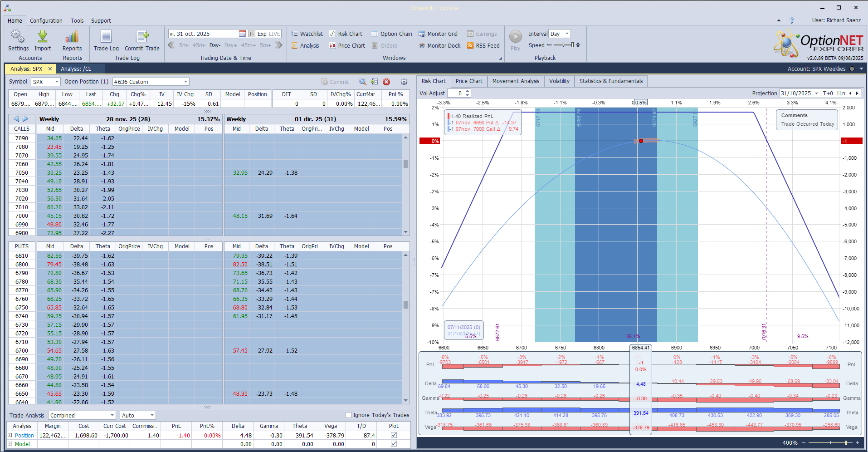Click the 1Ln projection lines button
The width and height of the screenshot is (868, 452).
(x=841, y=93)
